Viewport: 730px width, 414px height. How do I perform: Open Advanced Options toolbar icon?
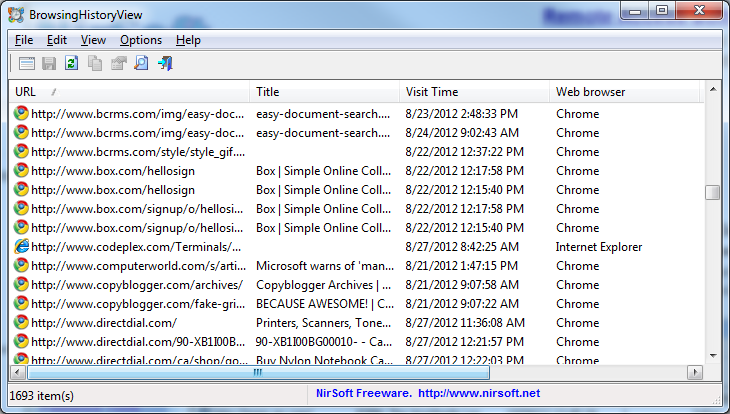point(27,63)
